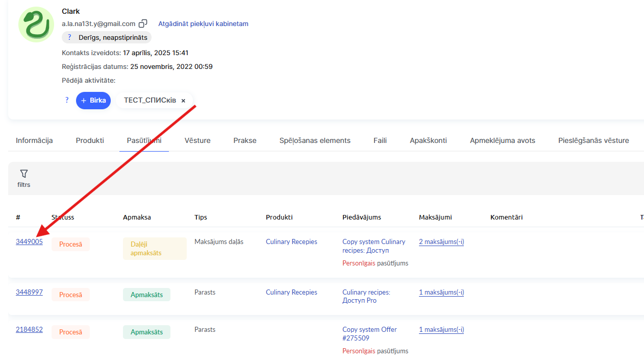Copy the email address using copy icon
644x363 pixels.
(x=143, y=23)
